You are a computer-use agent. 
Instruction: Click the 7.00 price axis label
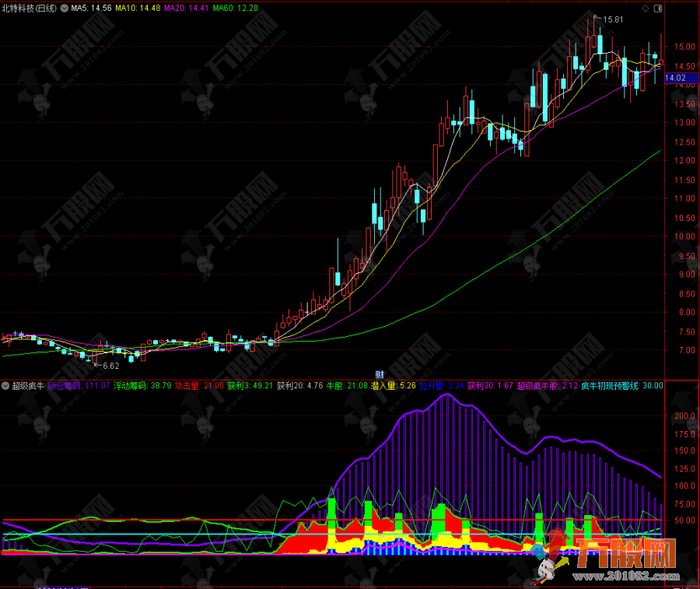(687, 351)
